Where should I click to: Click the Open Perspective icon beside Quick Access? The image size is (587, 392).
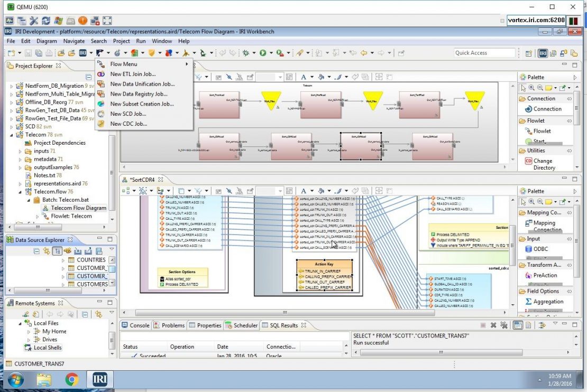[529, 53]
